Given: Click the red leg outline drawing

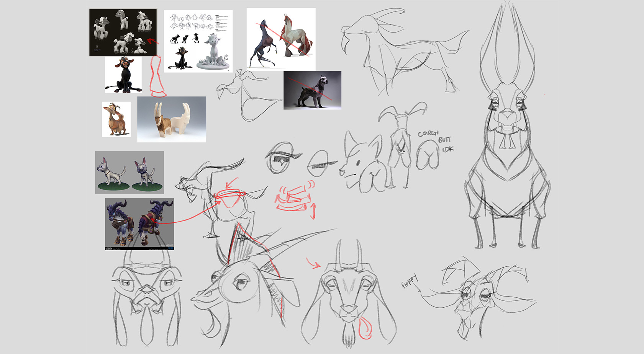Looking at the screenshot, I should click(x=157, y=77).
